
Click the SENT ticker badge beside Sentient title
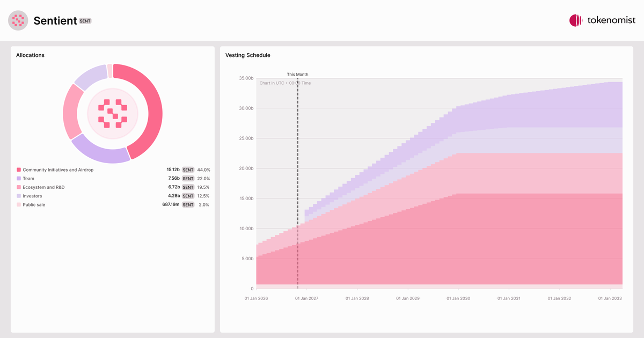(x=85, y=21)
